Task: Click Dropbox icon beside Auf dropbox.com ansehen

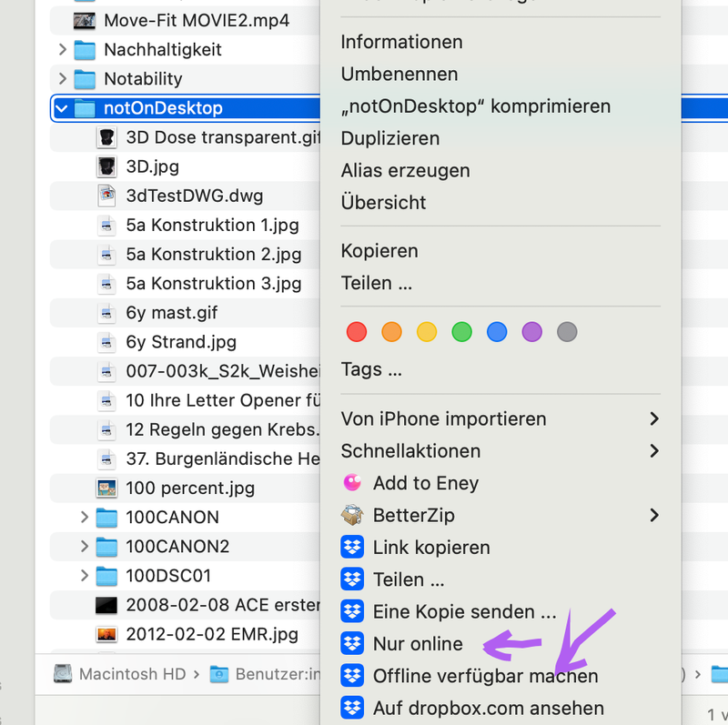Action: click(x=352, y=708)
